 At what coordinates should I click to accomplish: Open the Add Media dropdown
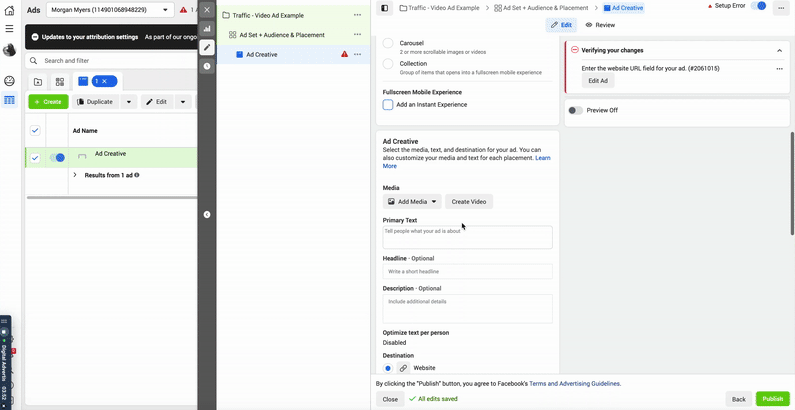(x=411, y=201)
